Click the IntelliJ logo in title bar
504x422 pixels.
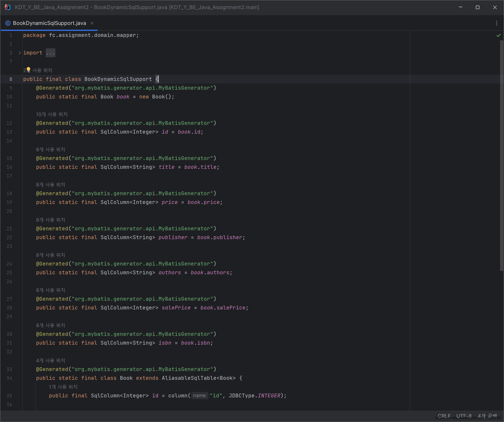[x=8, y=7]
